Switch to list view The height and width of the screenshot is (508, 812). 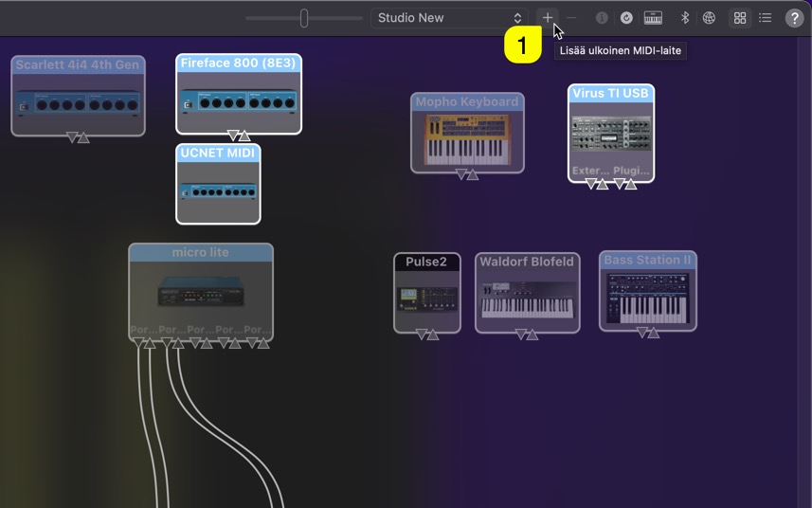765,18
